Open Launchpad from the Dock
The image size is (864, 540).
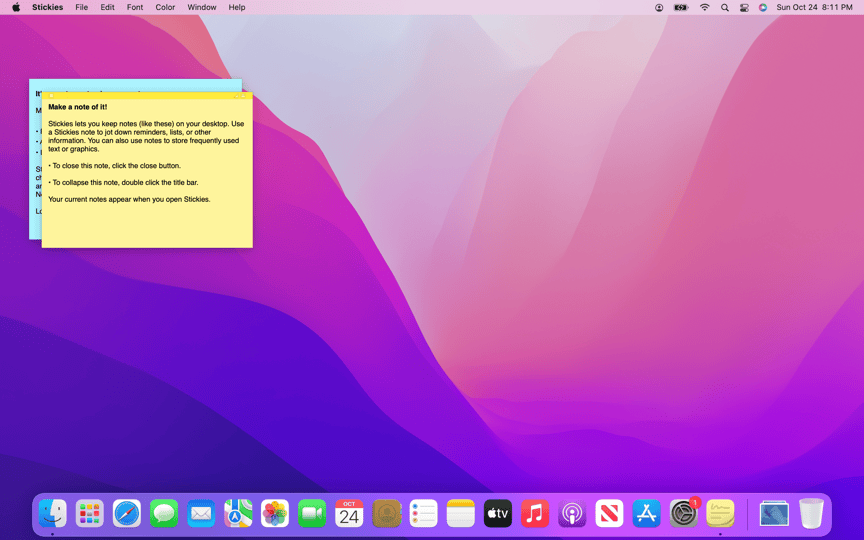coord(90,514)
